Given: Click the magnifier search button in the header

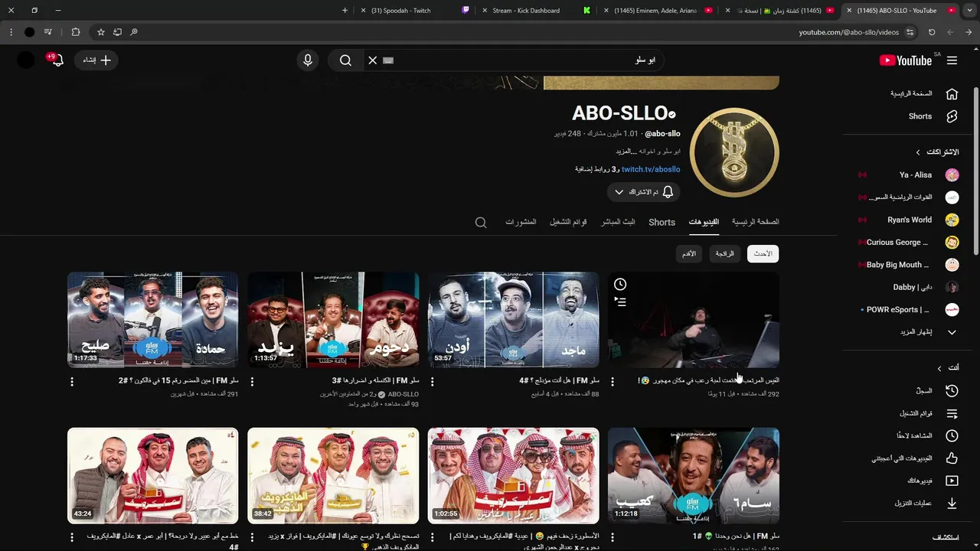Looking at the screenshot, I should 345,60.
